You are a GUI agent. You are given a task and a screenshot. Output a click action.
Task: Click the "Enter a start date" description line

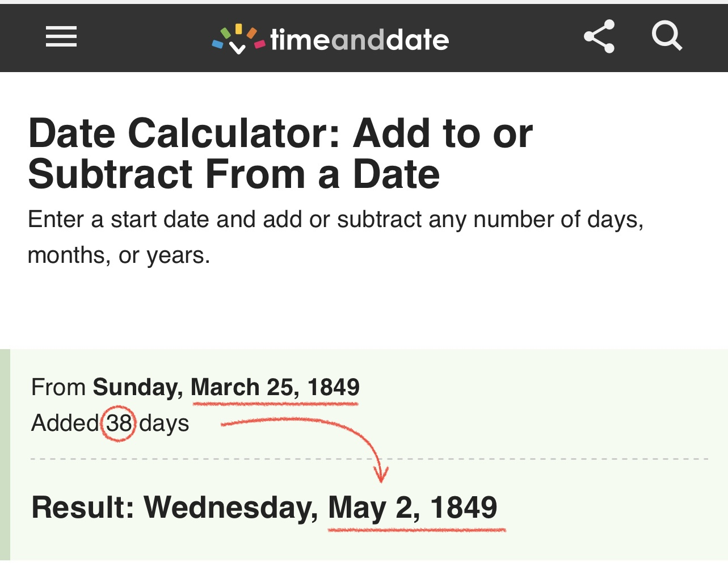click(335, 220)
